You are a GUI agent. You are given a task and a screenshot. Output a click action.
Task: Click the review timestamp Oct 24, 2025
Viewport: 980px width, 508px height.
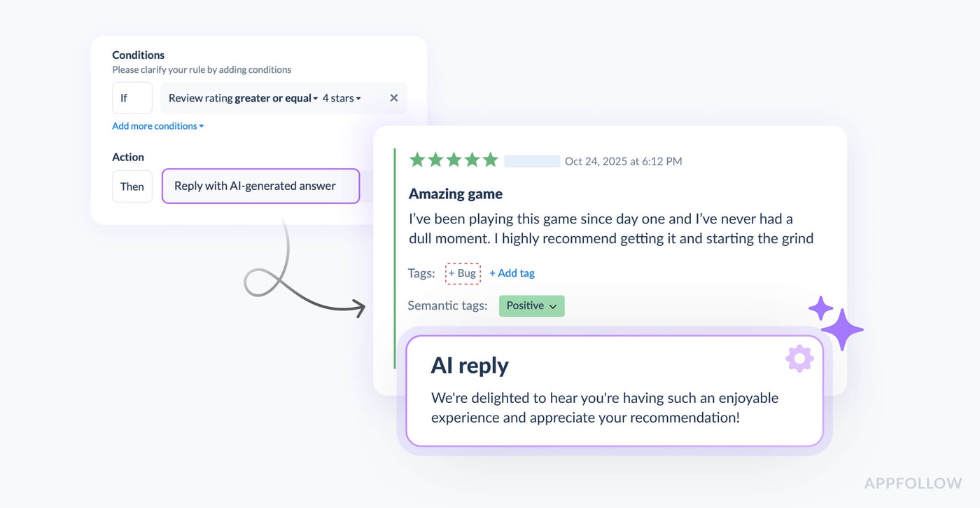point(623,161)
